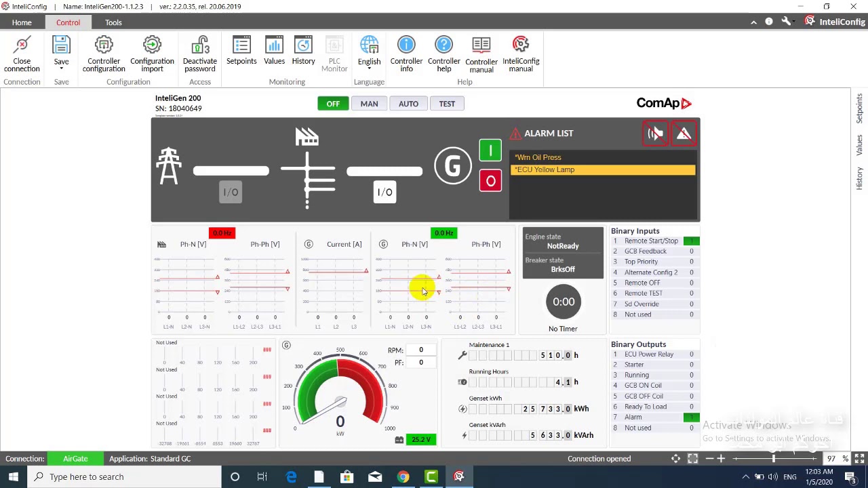The height and width of the screenshot is (488, 868).
Task: Click the GCB Feedback binary input
Action: tap(655, 251)
